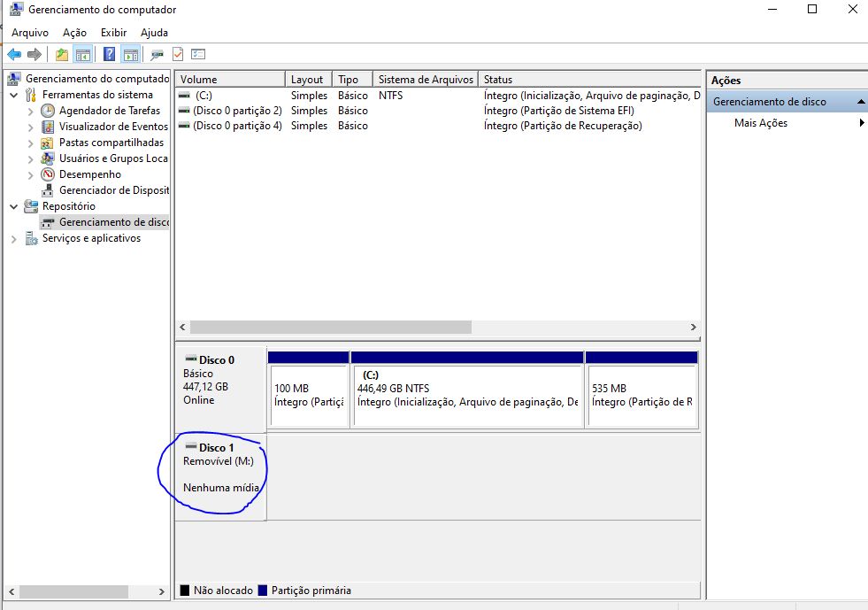The image size is (868, 610).
Task: Toggle the Show/Hide Action Pane icon
Action: click(x=131, y=54)
